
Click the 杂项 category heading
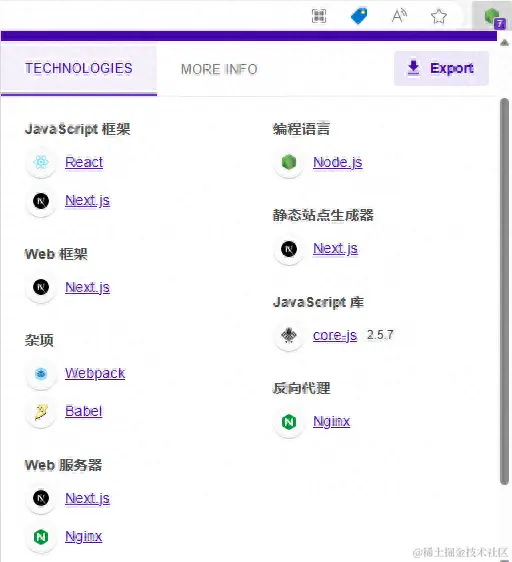point(39,340)
